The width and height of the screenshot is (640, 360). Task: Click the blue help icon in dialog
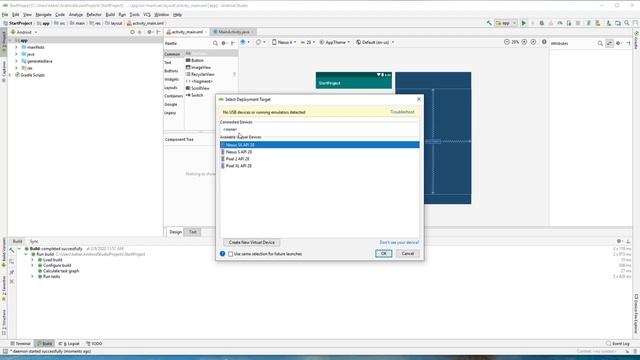(222, 253)
